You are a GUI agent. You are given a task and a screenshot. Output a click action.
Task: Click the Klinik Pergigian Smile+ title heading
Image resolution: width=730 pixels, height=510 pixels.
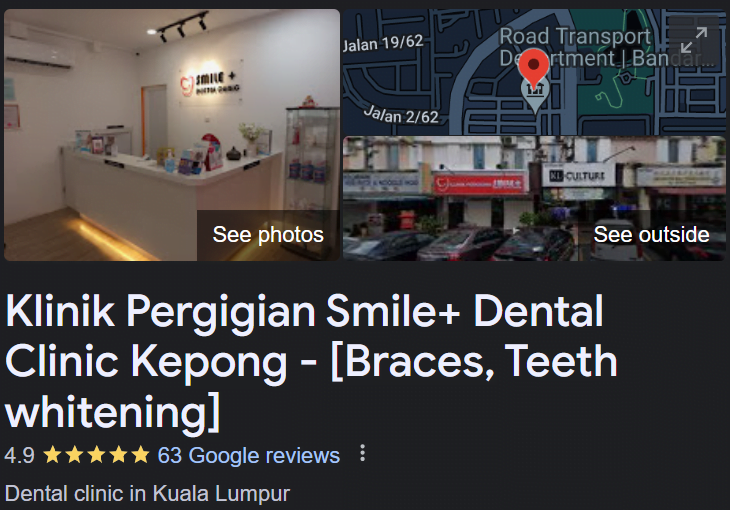tap(311, 361)
